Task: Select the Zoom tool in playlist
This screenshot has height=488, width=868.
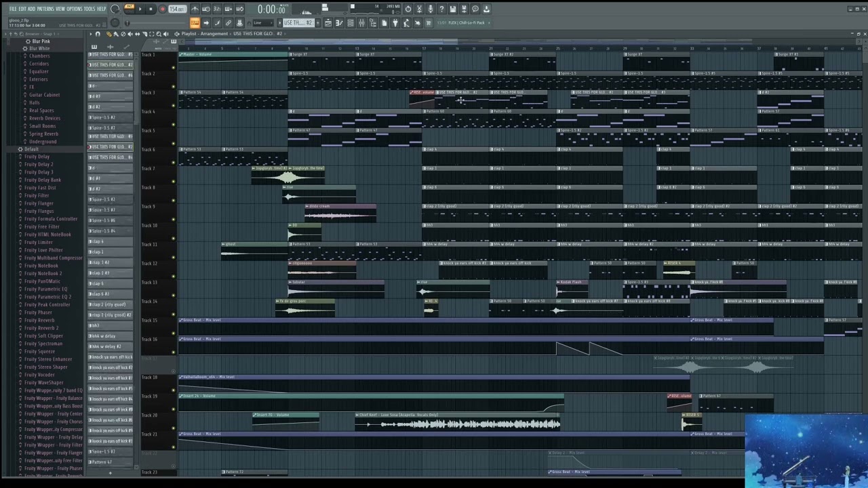Action: 159,33
